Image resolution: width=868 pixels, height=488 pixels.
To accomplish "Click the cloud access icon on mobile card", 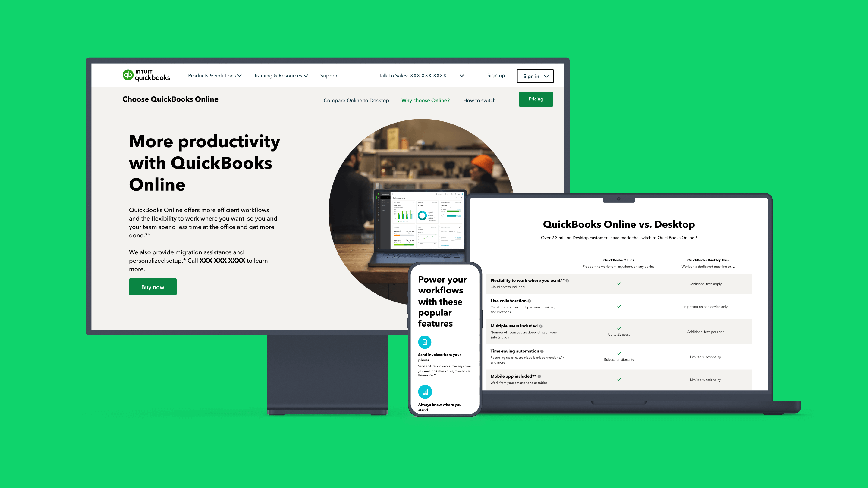I will [x=424, y=341].
